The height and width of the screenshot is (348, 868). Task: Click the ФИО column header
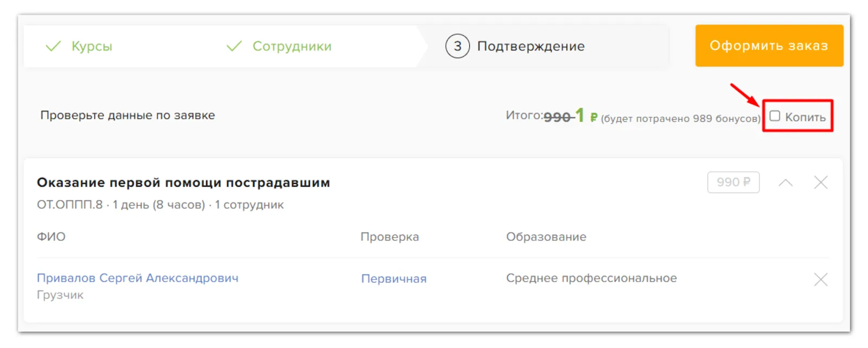pyautogui.click(x=51, y=237)
